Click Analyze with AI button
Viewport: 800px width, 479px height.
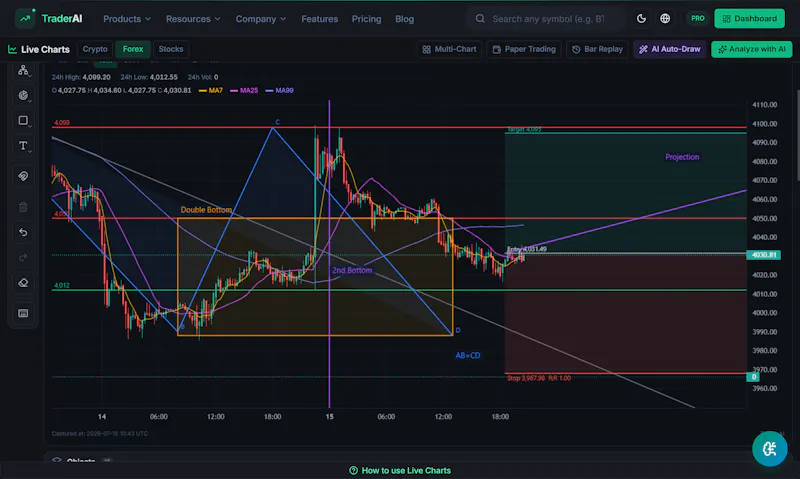(752, 49)
